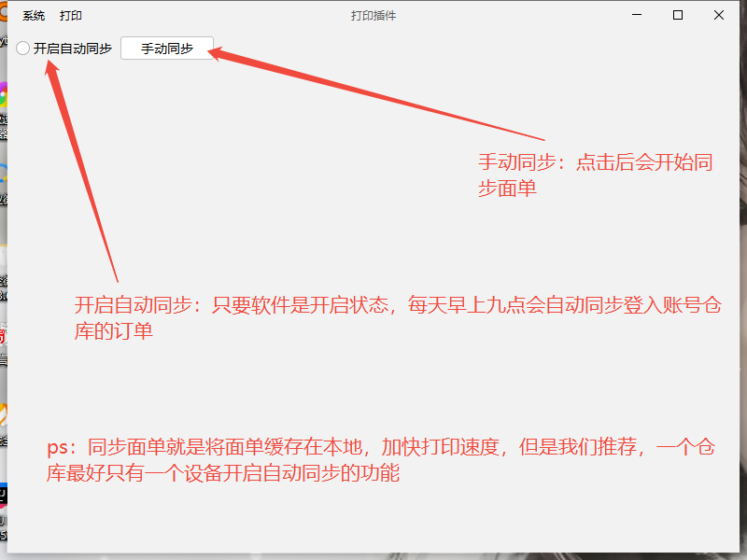Select the dark desktop icon at bottom left edge
The height and width of the screenshot is (560, 747).
point(3,495)
